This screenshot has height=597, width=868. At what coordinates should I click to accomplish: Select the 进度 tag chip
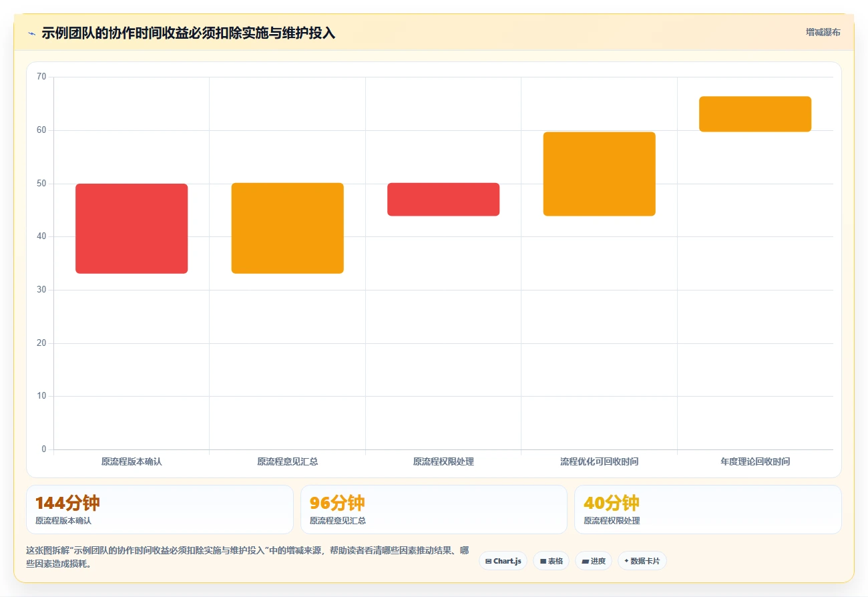(593, 561)
